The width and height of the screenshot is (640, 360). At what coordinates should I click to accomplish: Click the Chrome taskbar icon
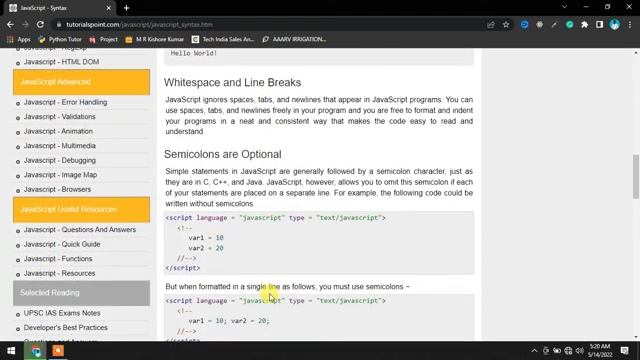[x=36, y=351]
